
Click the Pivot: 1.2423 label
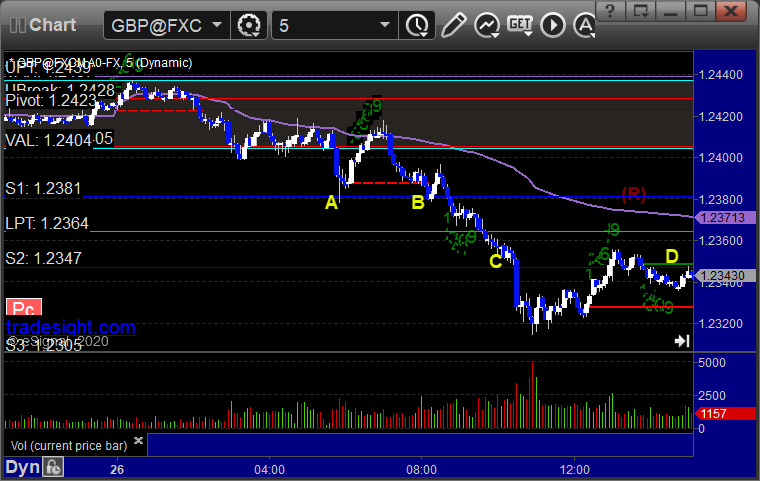coord(50,101)
